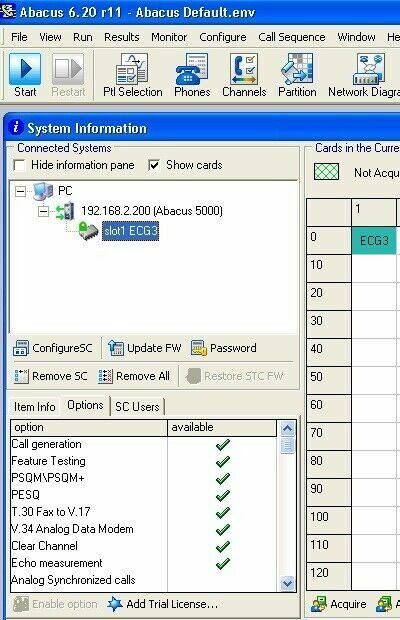Select slot1 ECG3 in the tree
400x620 pixels.
pos(131,231)
